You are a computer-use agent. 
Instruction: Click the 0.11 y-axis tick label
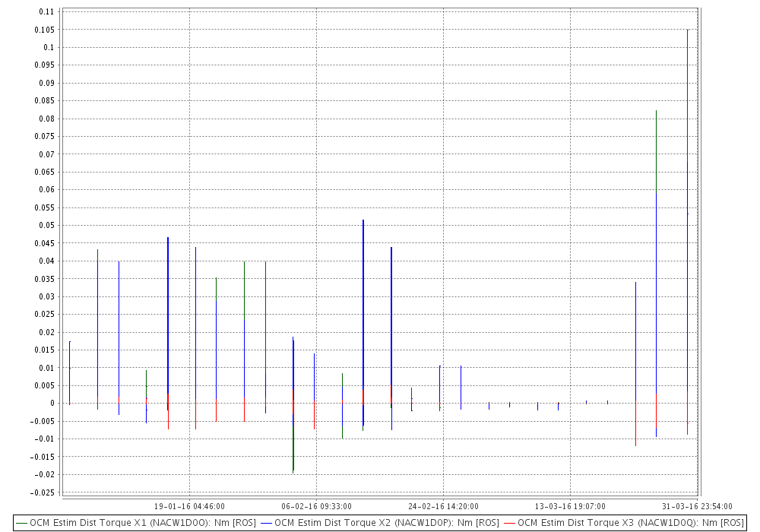pos(46,11)
